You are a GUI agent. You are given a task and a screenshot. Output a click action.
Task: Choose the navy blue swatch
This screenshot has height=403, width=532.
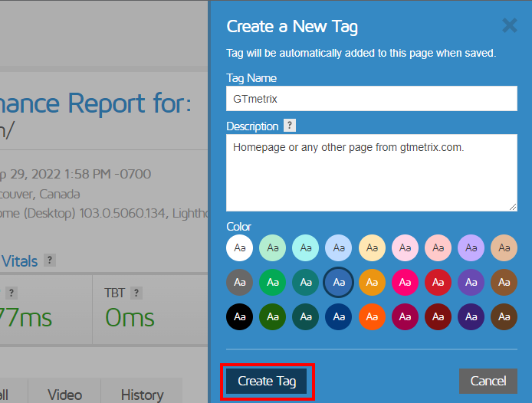point(339,317)
